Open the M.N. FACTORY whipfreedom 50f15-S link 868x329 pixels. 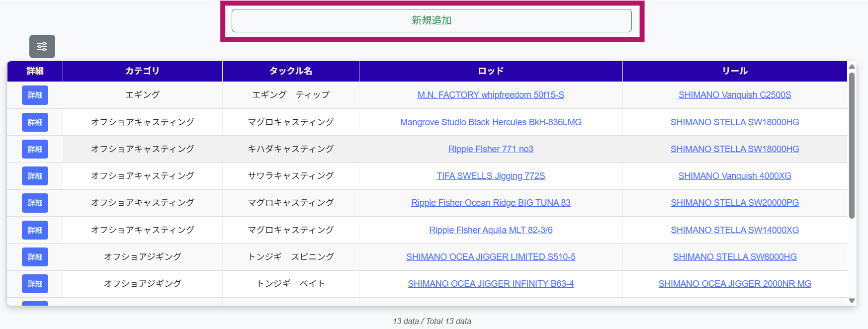490,95
